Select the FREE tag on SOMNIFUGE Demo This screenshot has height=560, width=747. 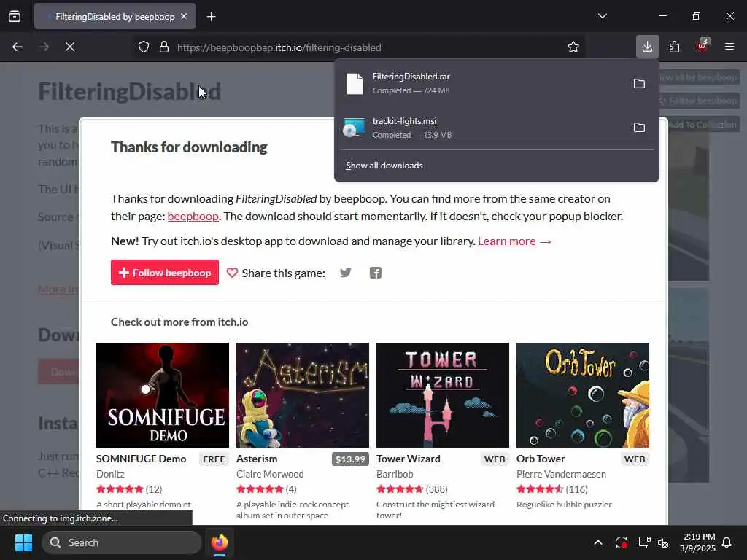pos(214,459)
